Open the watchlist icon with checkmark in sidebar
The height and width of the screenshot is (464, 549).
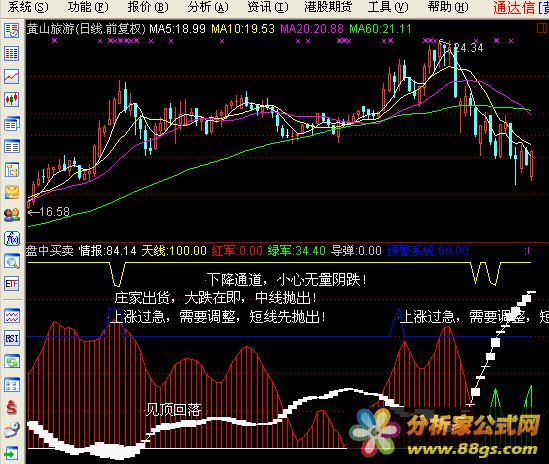(x=12, y=30)
